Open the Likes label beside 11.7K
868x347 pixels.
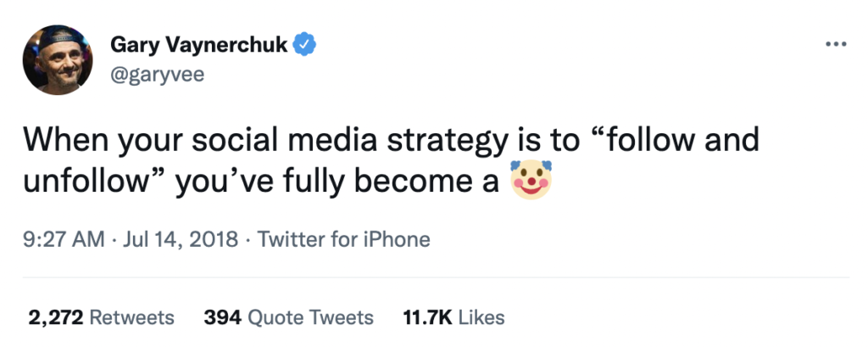point(482,318)
